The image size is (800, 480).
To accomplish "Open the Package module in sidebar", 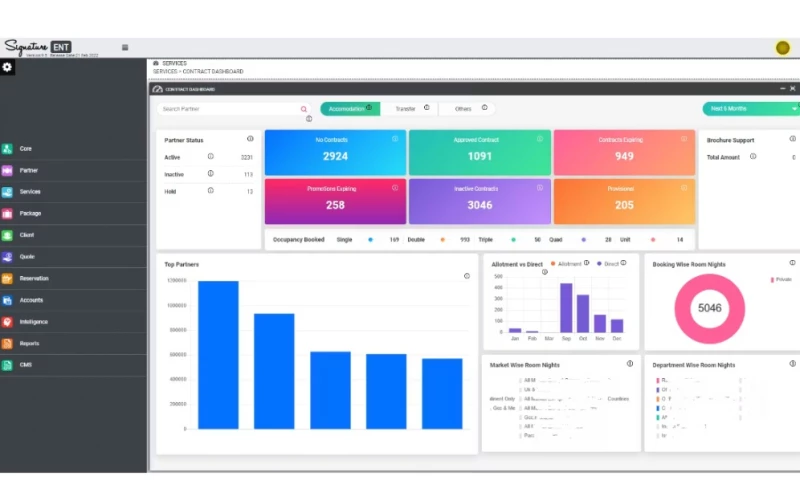I will [x=73, y=213].
